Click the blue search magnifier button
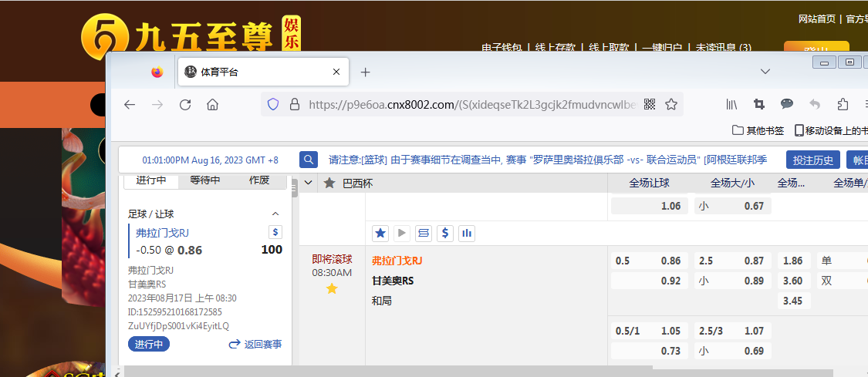This screenshot has width=868, height=377. point(309,160)
